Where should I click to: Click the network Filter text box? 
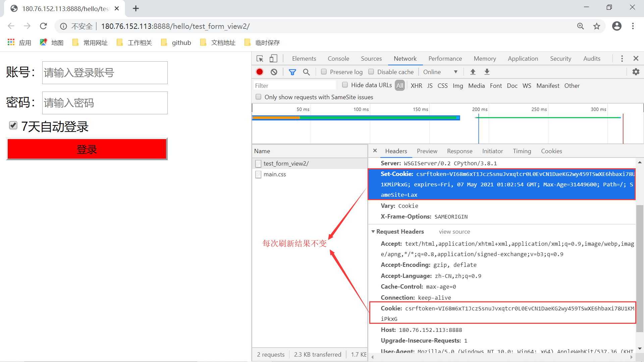tap(294, 85)
